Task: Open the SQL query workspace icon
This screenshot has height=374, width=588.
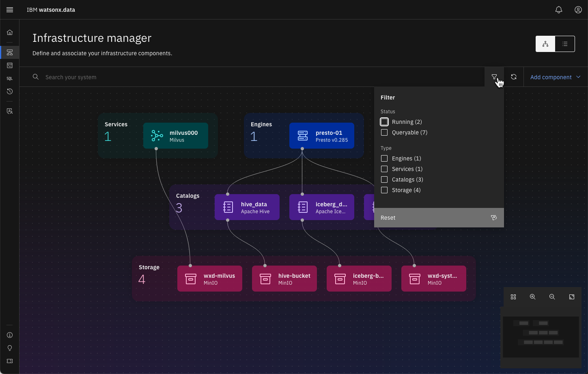Action: [x=10, y=78]
